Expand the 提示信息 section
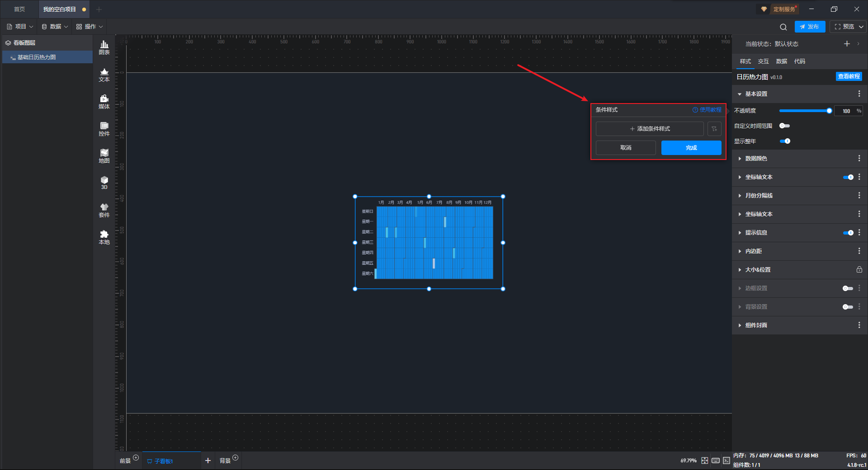868x470 pixels. (x=740, y=233)
